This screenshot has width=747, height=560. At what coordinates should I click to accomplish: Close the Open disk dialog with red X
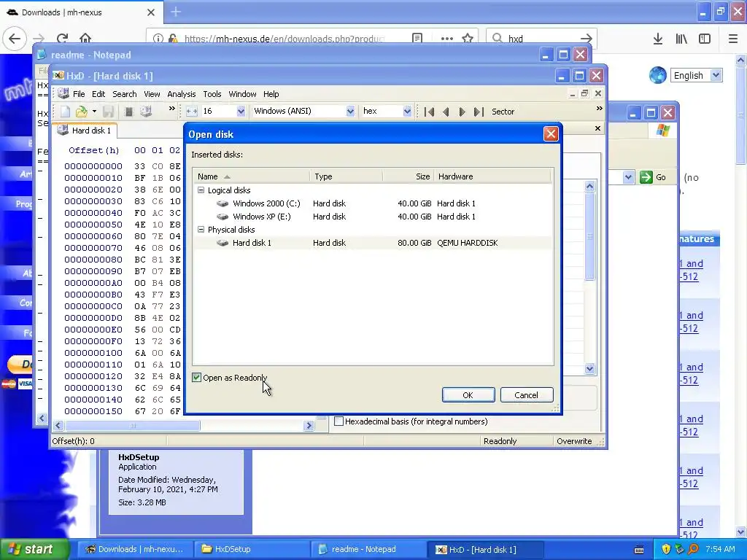click(x=551, y=134)
